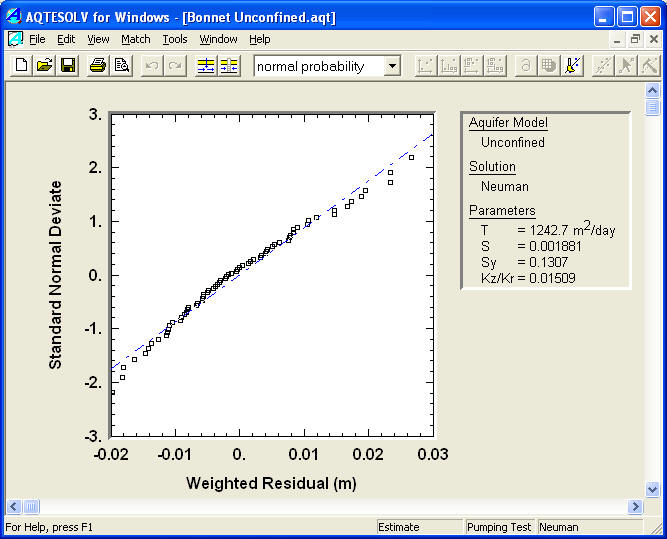Click the Undo arrow icon
Image resolution: width=667 pixels, height=539 pixels.
[152, 66]
